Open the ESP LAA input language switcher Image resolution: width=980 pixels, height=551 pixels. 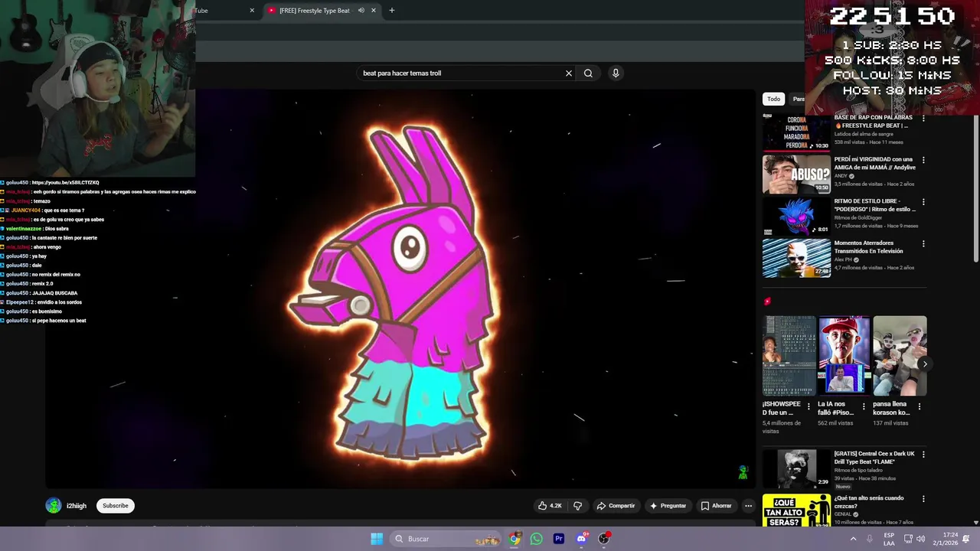click(889, 539)
